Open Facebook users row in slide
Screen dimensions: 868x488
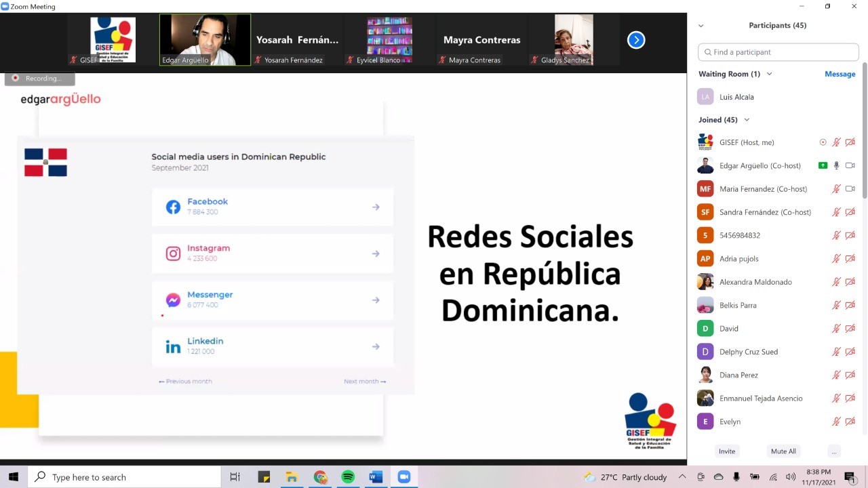273,207
